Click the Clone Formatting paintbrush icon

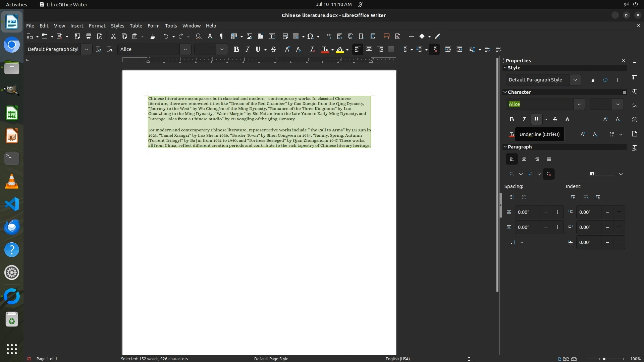[153, 36]
